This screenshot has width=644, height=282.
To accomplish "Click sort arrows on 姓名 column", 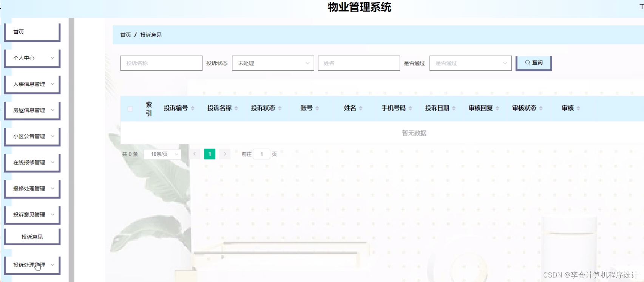I will 361,108.
